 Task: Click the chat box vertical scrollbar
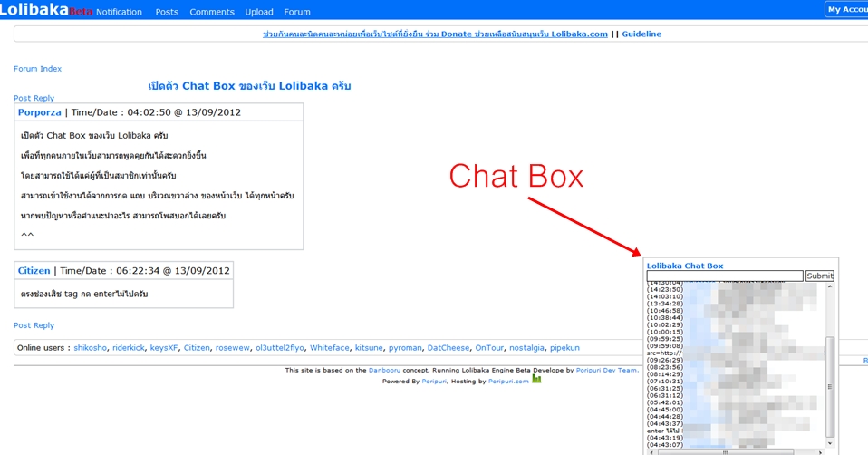[x=829, y=386]
